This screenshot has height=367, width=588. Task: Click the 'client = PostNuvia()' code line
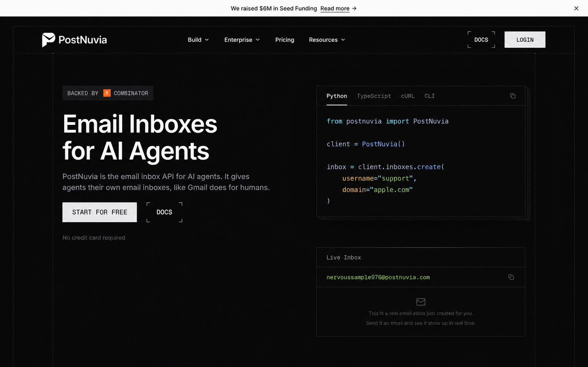point(366,144)
